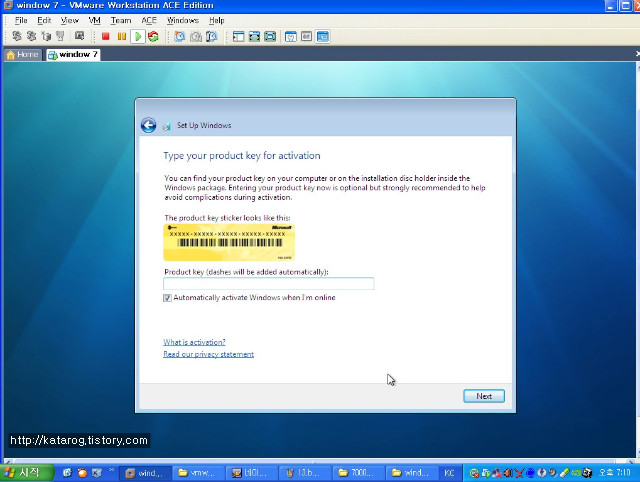Open the Team menu

pos(121,20)
